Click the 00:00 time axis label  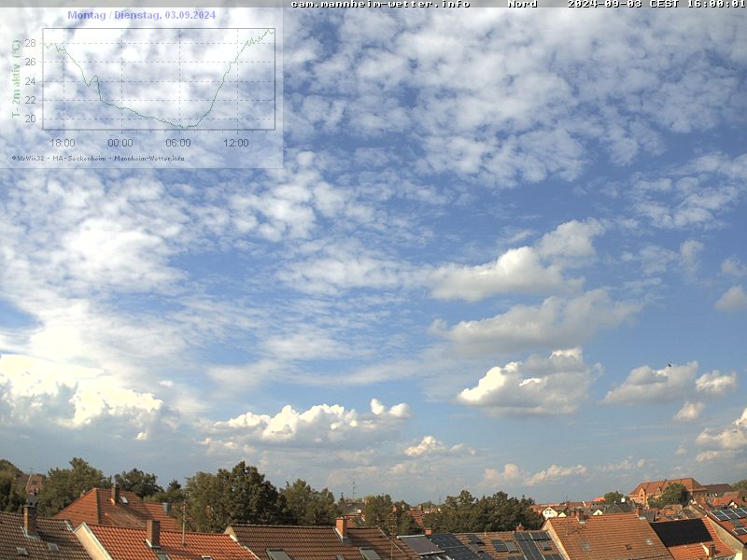[120, 143]
